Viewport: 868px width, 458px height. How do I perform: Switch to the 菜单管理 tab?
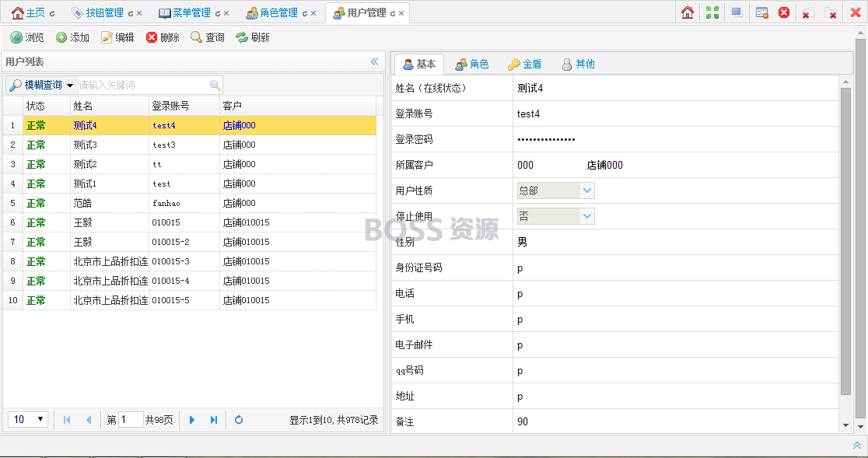[184, 12]
